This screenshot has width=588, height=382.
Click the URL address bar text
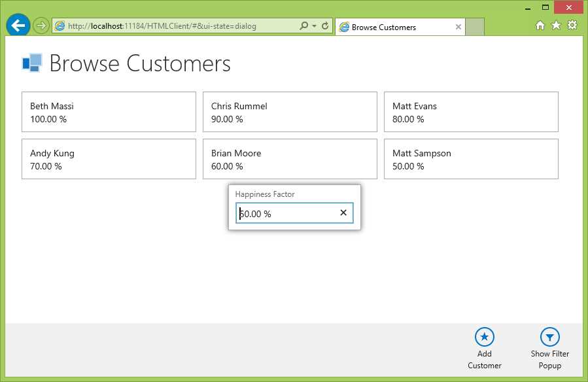tap(162, 26)
